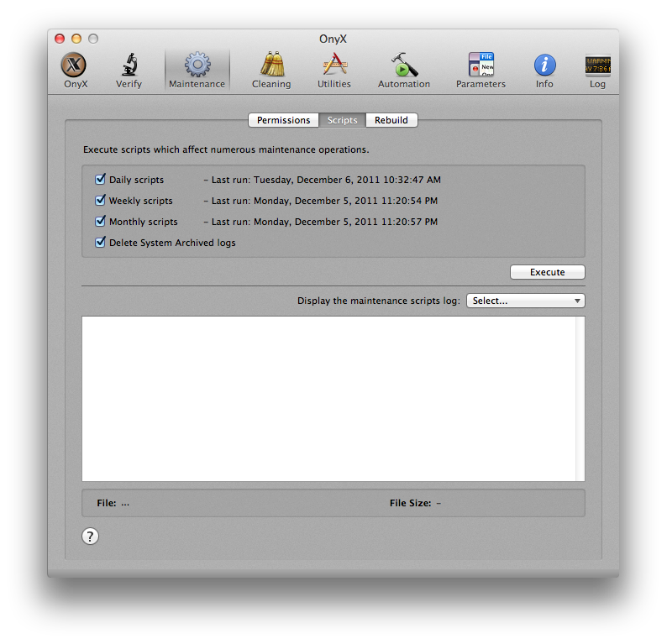Screen dimensions: 667x644
Task: Select the Automation hammer icon
Action: (403, 66)
